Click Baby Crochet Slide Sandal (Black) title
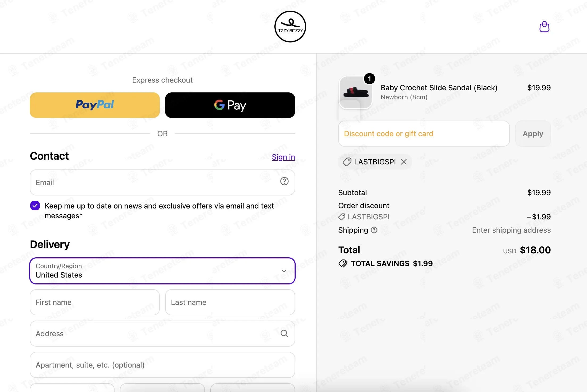This screenshot has height=392, width=587. 439,88
